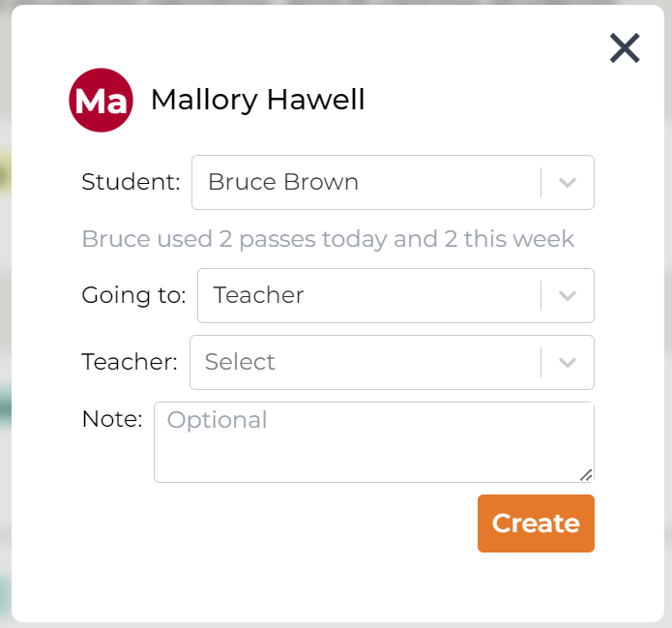
Task: Click the "Teacher:" field label
Action: point(130,362)
